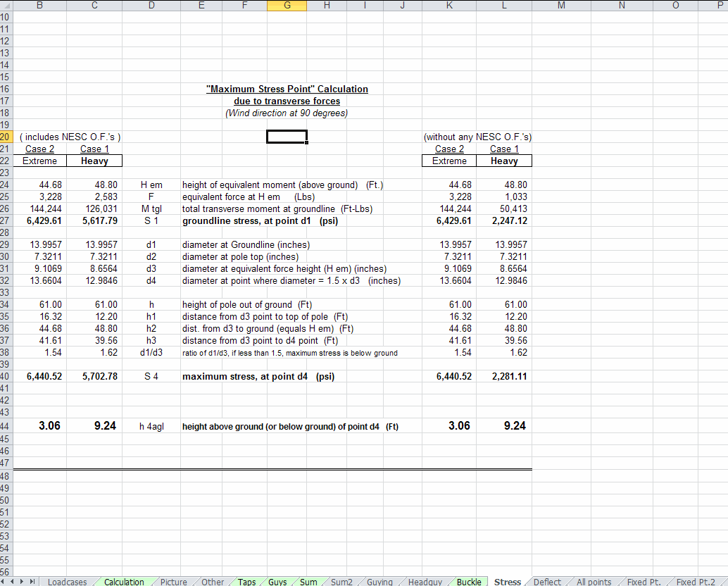
Task: Open the Buckle sheet tab
Action: [x=469, y=582]
